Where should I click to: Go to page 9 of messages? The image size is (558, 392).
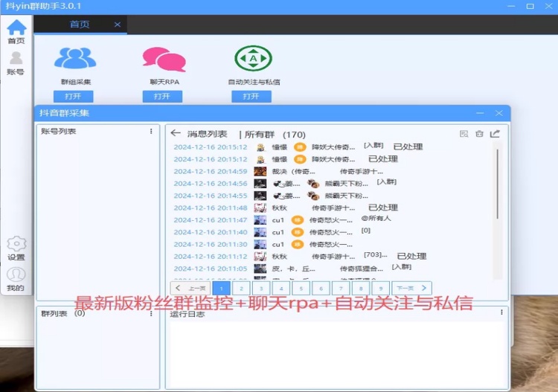pyautogui.click(x=381, y=288)
